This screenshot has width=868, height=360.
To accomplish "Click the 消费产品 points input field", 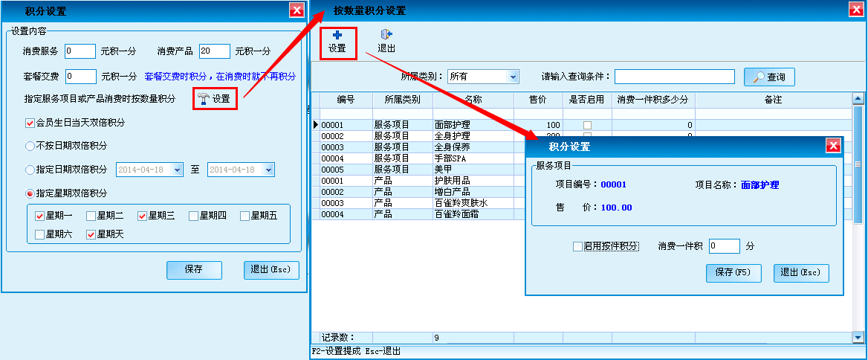I will click(x=215, y=51).
